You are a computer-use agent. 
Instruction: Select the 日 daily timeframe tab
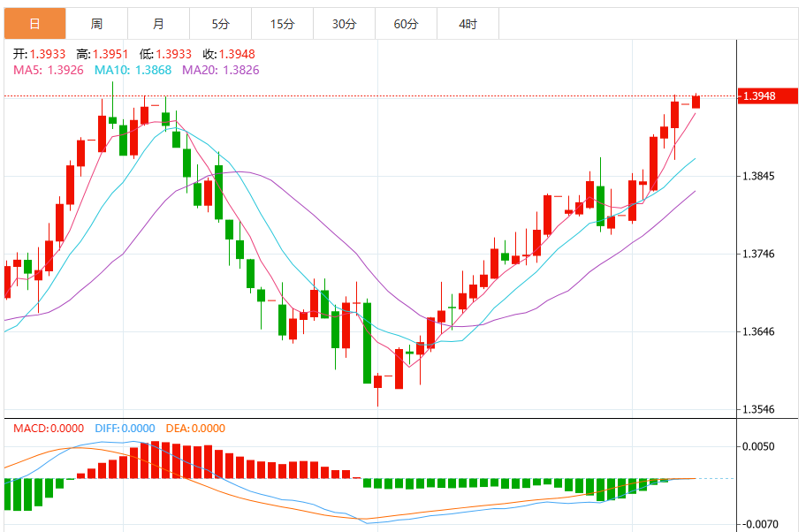coord(35,24)
